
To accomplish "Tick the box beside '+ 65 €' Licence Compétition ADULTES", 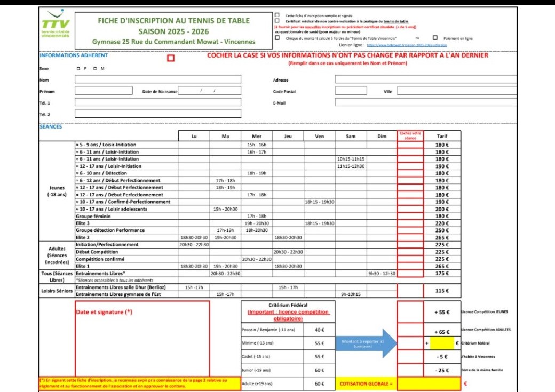I will pyautogui.click(x=410, y=330).
